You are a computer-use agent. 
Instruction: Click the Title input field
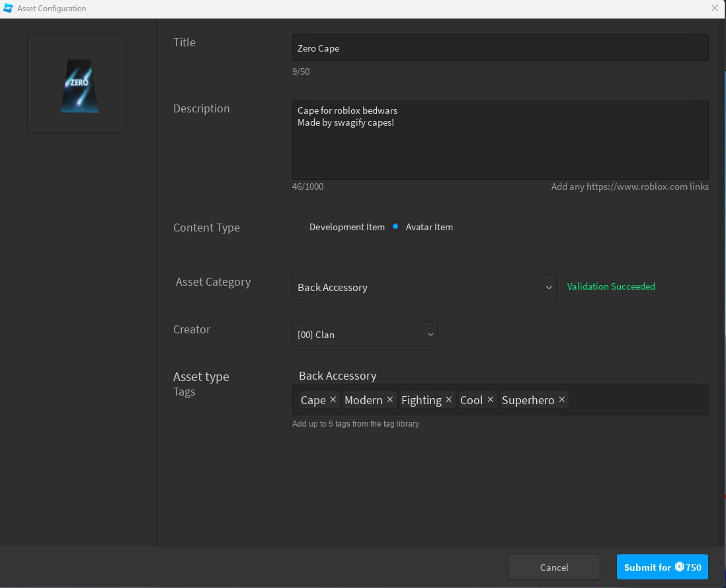tap(500, 48)
